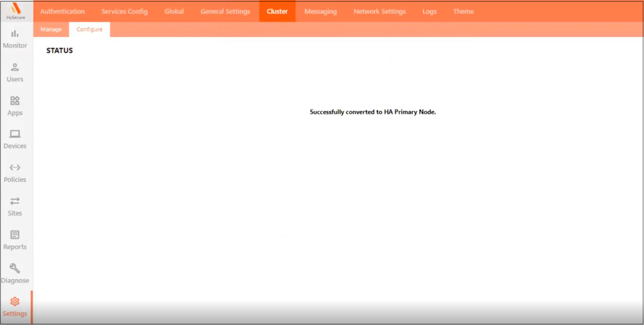Click the Settings gear icon

point(15,302)
